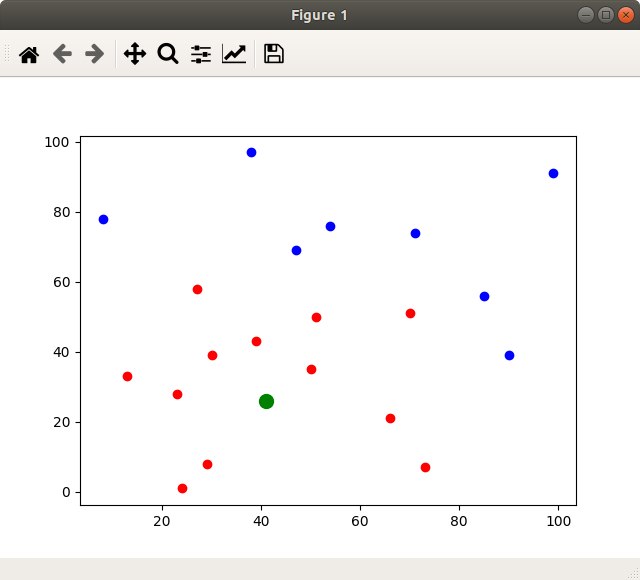Viewport: 640px width, 580px height.
Task: Click the window resize grip corner
Action: pyautogui.click(x=634, y=574)
